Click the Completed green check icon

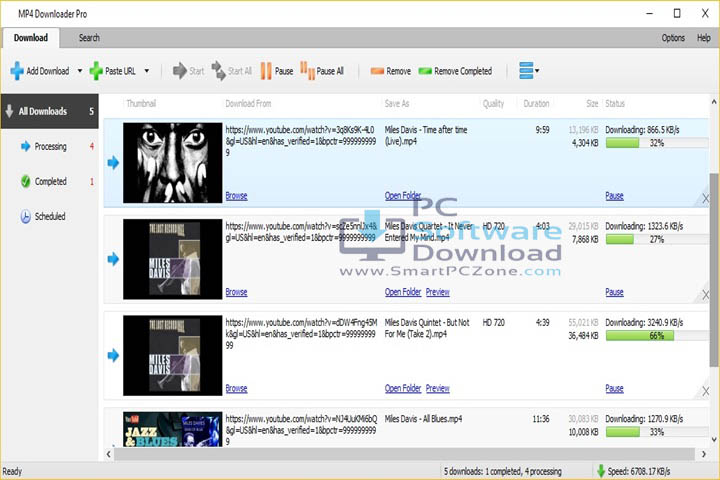tap(25, 181)
